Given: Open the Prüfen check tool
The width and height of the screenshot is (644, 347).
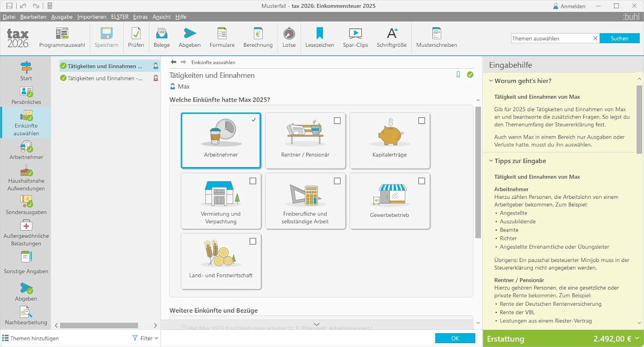Looking at the screenshot, I should pyautogui.click(x=136, y=37).
